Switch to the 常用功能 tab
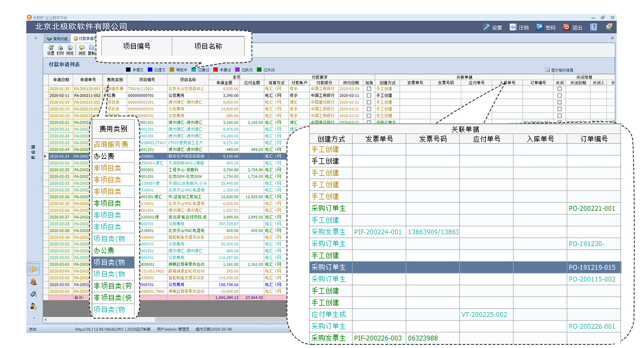Screen dimensions: 644x348 [57, 39]
